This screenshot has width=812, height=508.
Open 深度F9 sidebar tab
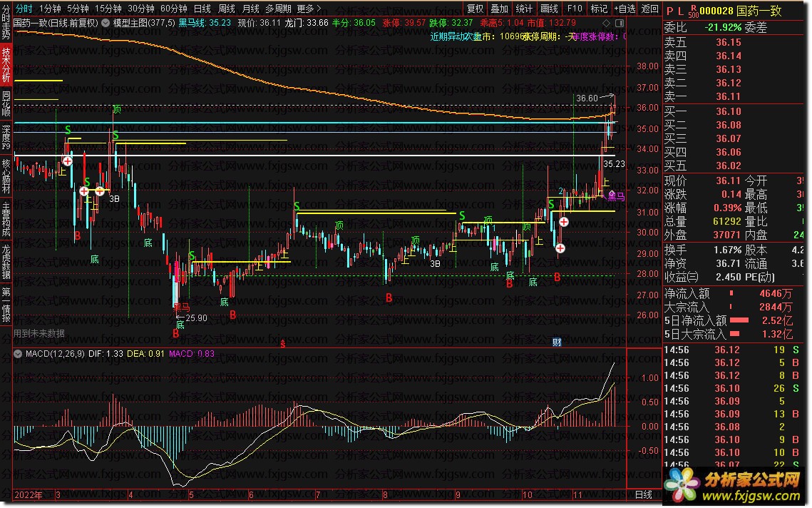(6, 138)
